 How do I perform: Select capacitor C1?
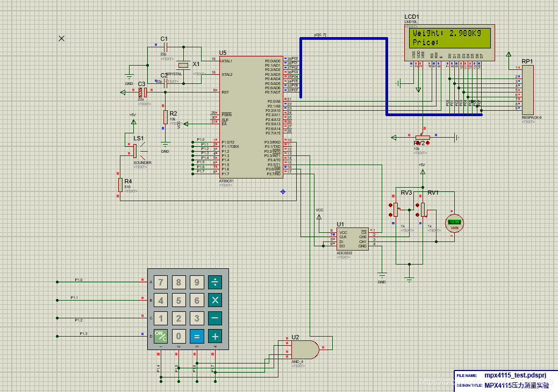tap(165, 47)
